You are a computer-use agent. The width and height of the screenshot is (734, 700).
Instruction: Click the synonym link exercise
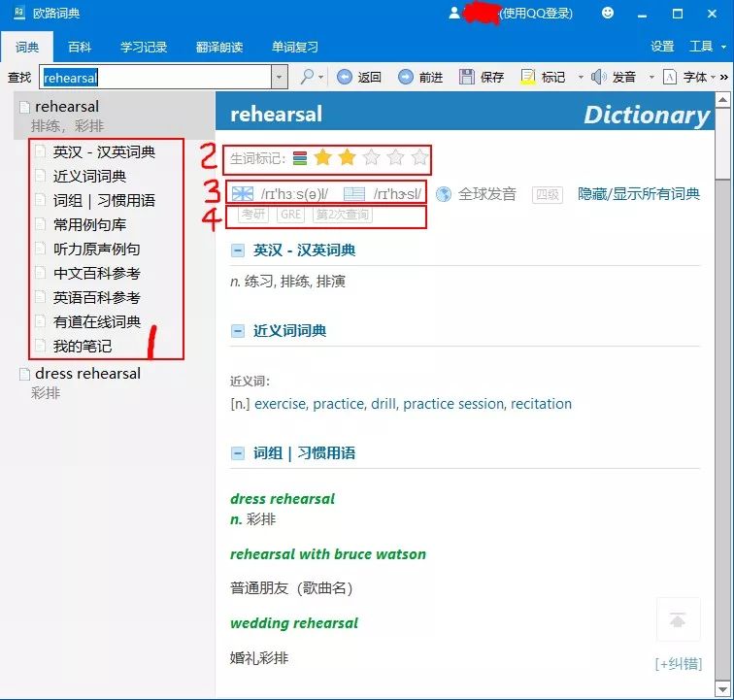point(280,404)
